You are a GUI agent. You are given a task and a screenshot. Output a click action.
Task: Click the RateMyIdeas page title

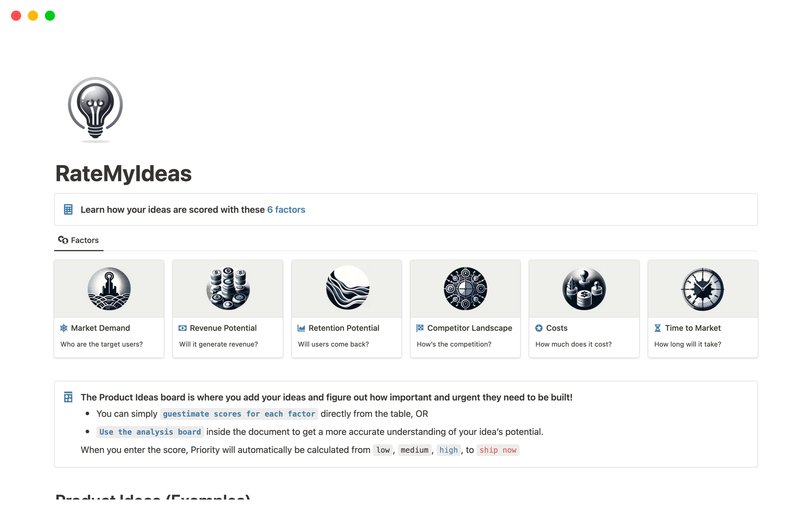point(123,173)
